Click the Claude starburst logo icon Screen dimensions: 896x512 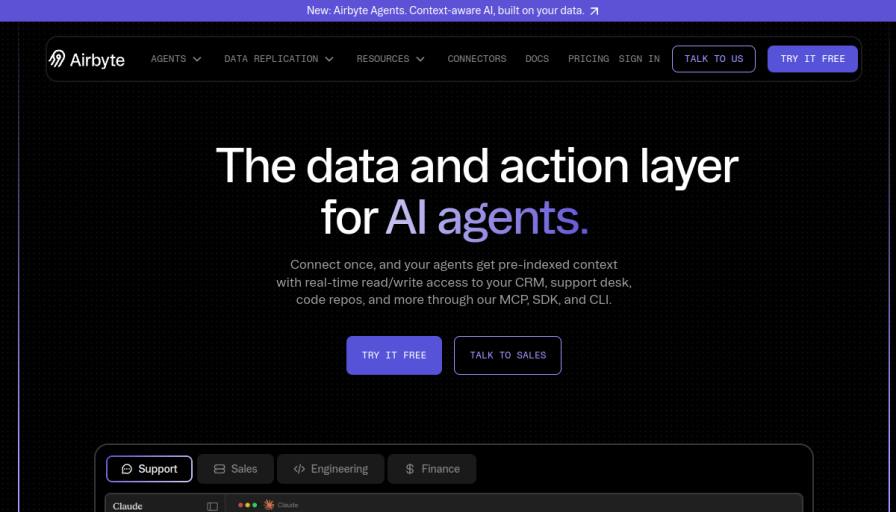(269, 505)
